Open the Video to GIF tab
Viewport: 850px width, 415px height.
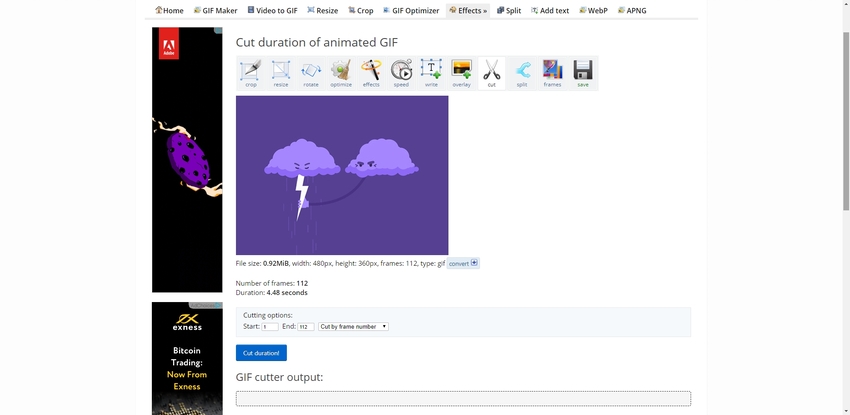[x=271, y=10]
